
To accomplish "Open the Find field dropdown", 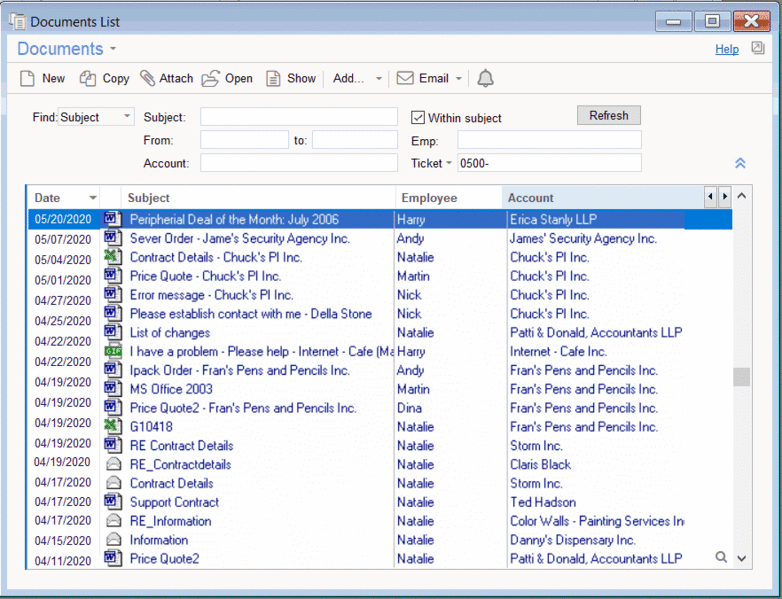I will [127, 117].
